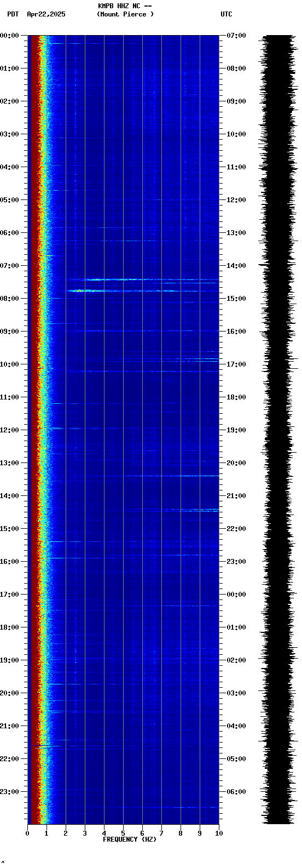Click the 20:00 UTC time label
The height and width of the screenshot is (868, 302).
click(x=236, y=463)
